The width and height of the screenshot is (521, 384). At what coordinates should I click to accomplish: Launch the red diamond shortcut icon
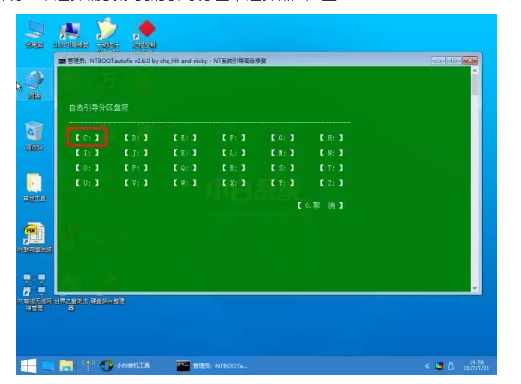pyautogui.click(x=145, y=34)
